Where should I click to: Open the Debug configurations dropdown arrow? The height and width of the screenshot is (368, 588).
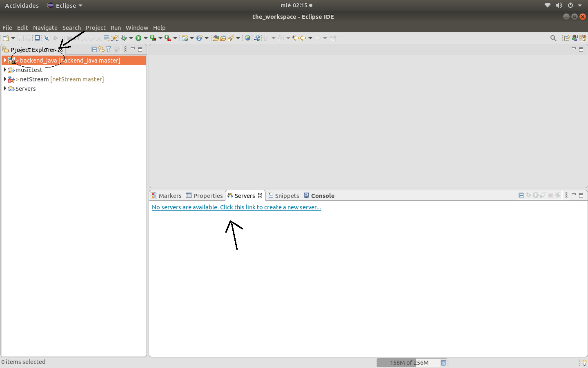pos(131,38)
